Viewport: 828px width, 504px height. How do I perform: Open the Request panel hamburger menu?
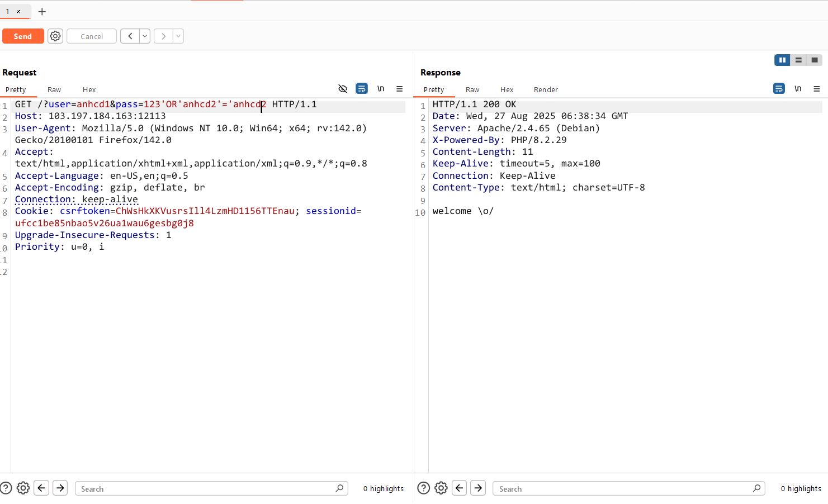(400, 89)
